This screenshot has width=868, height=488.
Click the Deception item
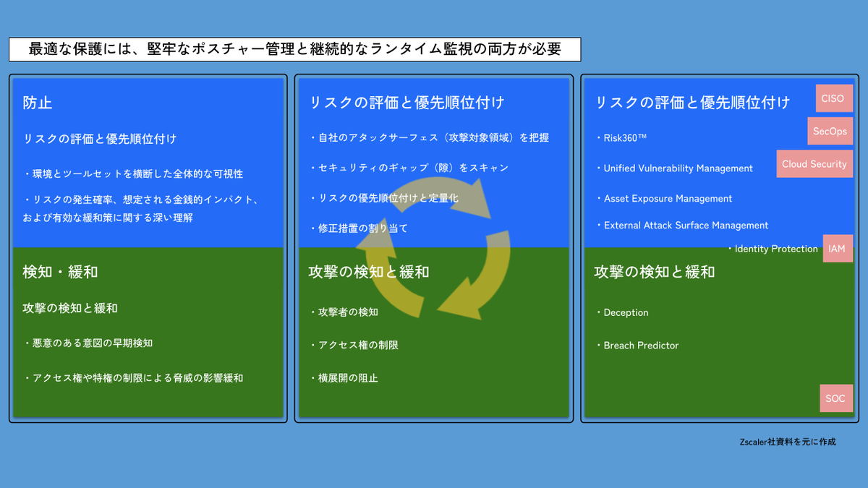(621, 313)
